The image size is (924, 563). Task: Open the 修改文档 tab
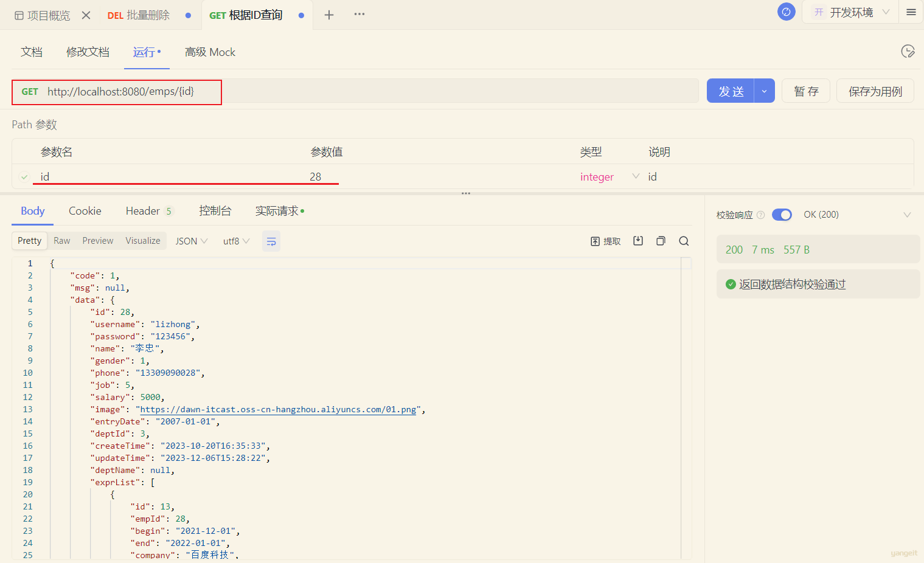[88, 52]
